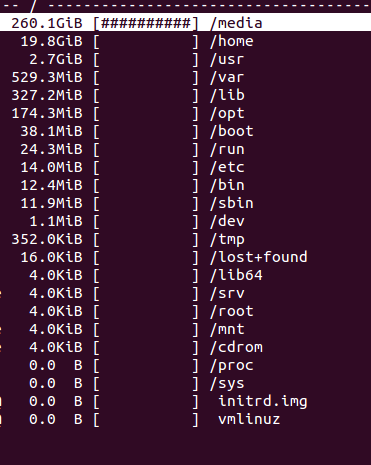Image resolution: width=371 pixels, height=465 pixels.
Task: Click the empty usage bar beside /dev
Action: (x=146, y=221)
